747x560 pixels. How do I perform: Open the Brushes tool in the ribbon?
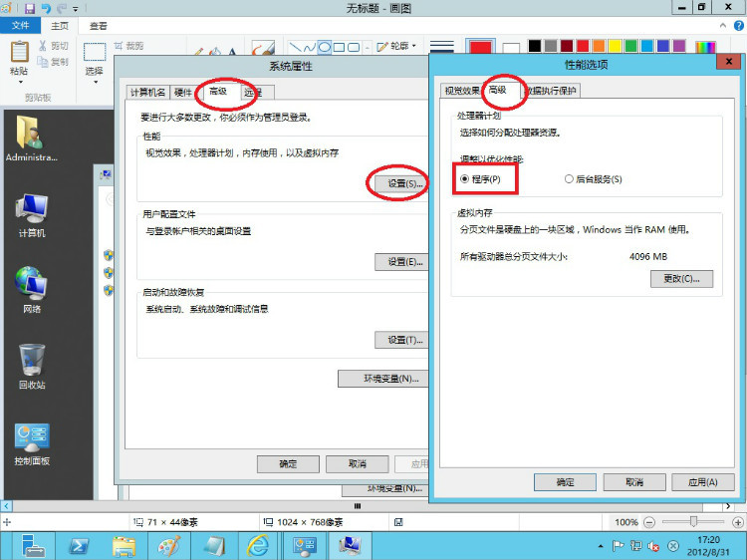pos(263,47)
